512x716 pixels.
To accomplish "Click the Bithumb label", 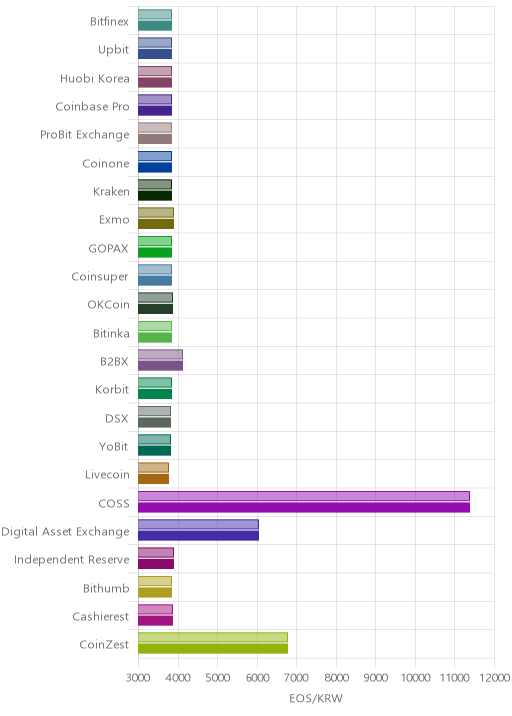I will click(106, 588).
